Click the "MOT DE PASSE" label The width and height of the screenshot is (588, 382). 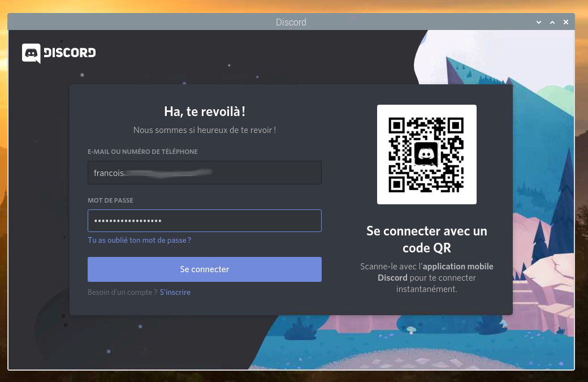coord(110,200)
